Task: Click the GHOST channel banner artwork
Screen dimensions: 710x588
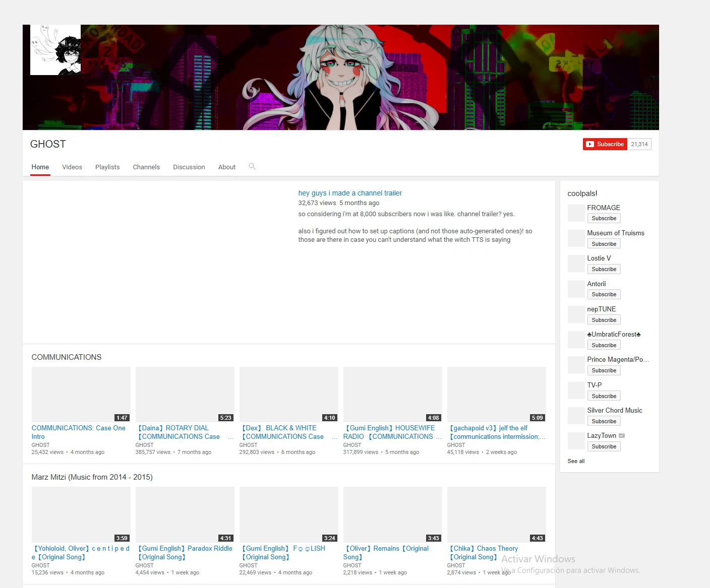Action: [x=341, y=77]
